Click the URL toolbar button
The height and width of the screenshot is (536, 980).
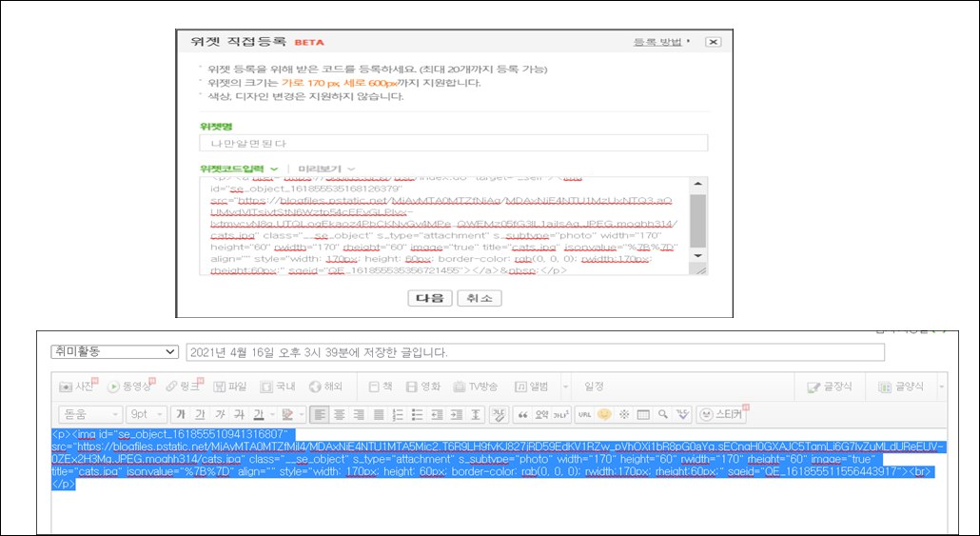coord(585,414)
